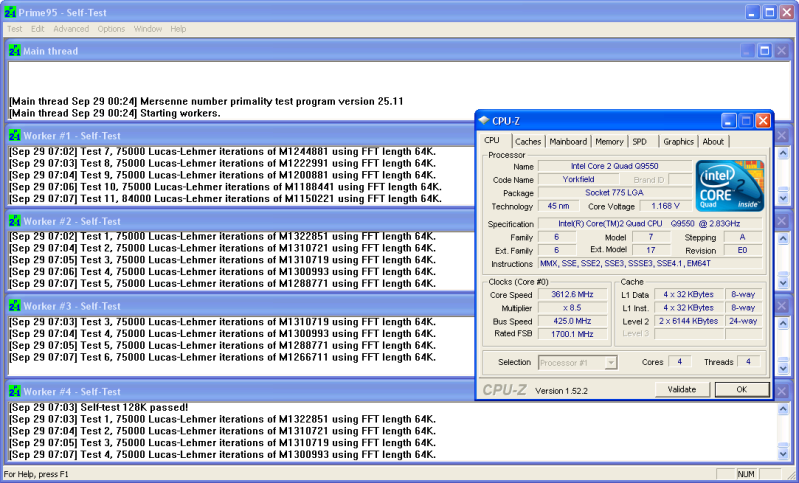
Task: Switch to the SPD tab in CPU-Z
Action: pos(640,142)
